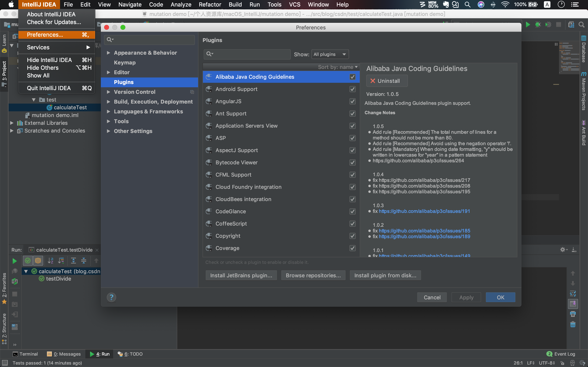Switch to the Terminal tab

click(25, 354)
